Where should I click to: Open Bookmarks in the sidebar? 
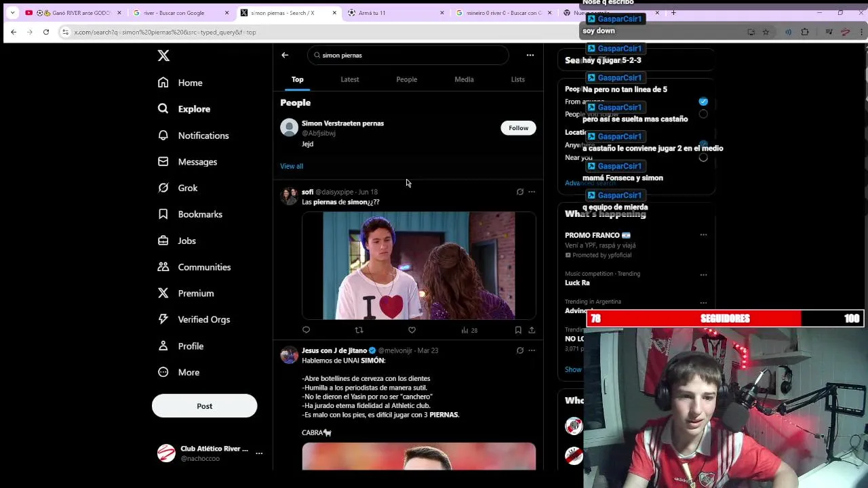pyautogui.click(x=190, y=214)
